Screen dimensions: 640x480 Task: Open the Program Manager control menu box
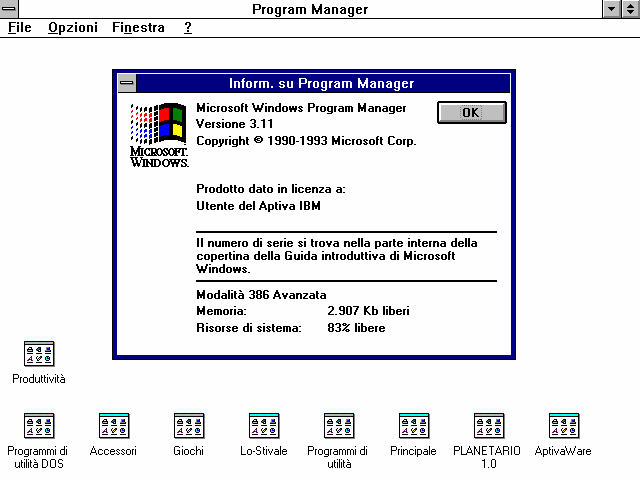(9, 9)
